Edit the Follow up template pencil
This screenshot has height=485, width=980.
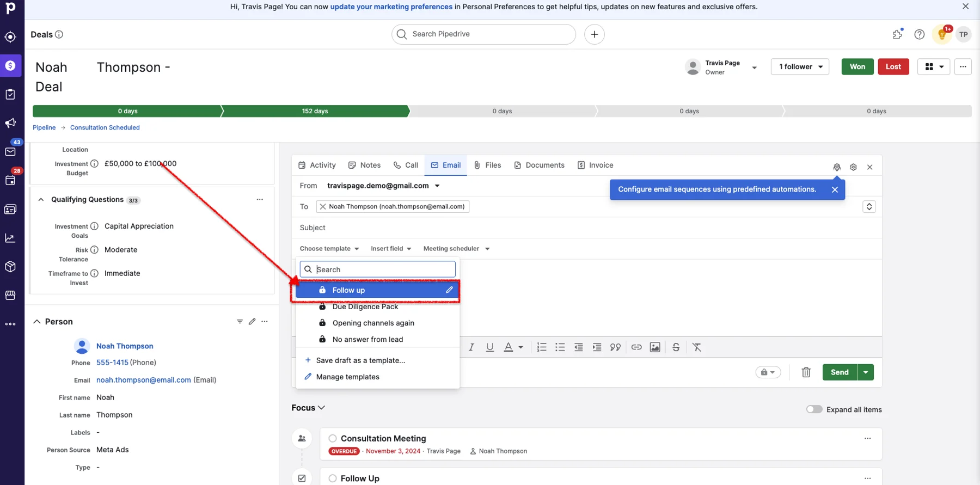pos(449,290)
